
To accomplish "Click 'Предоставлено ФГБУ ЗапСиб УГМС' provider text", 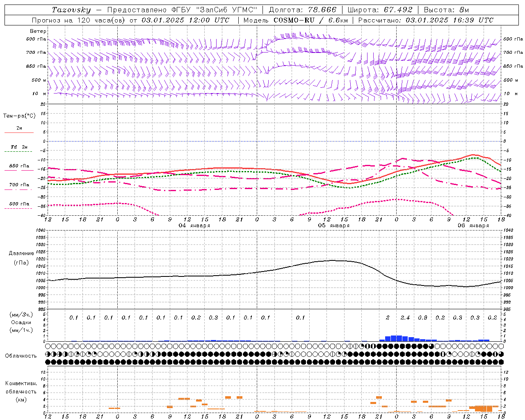I will (x=182, y=10).
